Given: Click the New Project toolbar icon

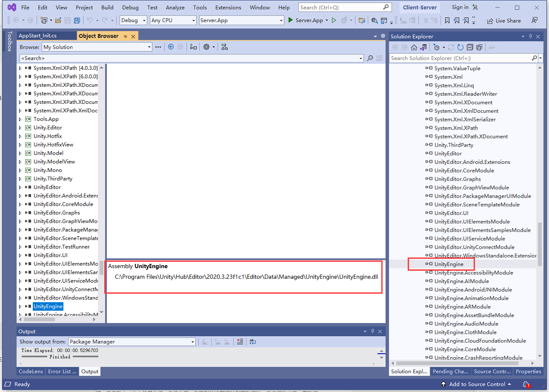Looking at the screenshot, I should tap(43, 20).
